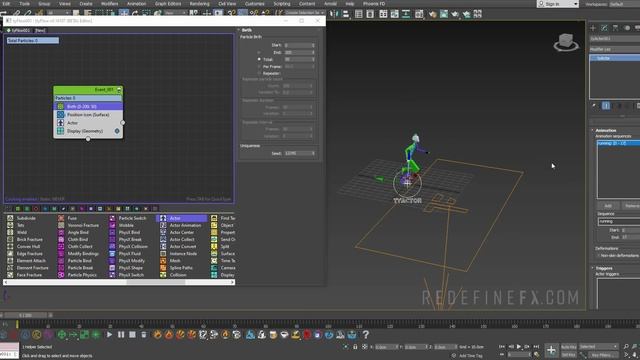The image size is (640, 360).
Task: Toggle the green depot category filter
Action: coord(18,209)
